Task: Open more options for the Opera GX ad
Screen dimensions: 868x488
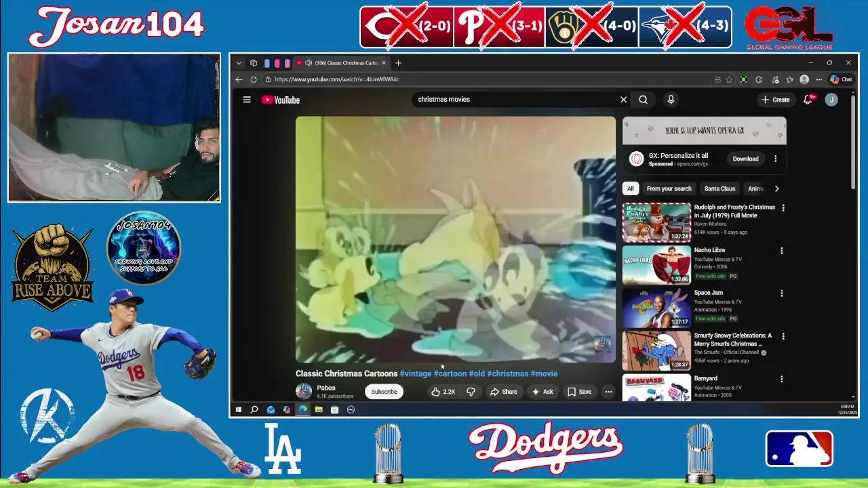Action: click(x=775, y=159)
